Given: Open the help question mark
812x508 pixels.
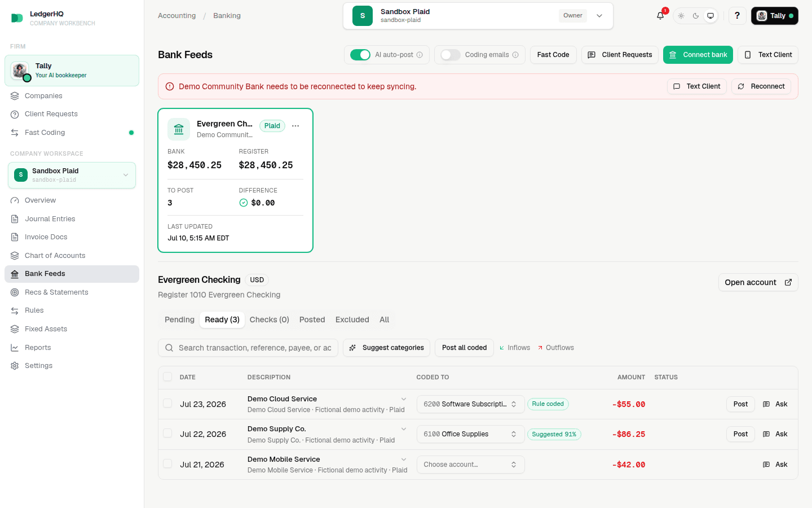Looking at the screenshot, I should point(737,16).
